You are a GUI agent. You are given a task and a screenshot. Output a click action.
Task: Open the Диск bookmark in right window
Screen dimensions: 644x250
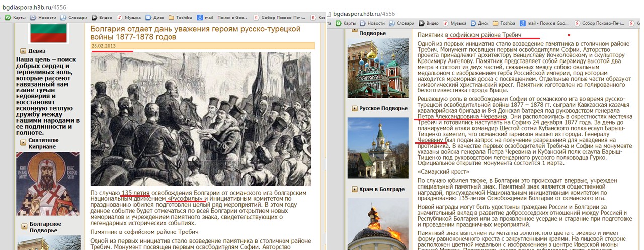479,23
